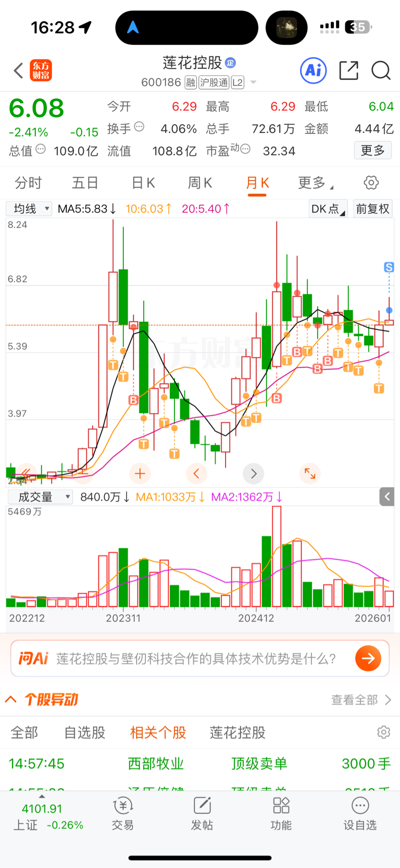Image resolution: width=400 pixels, height=868 pixels.
Task: Expand the stock tag dropdown arrow
Action: tap(253, 82)
